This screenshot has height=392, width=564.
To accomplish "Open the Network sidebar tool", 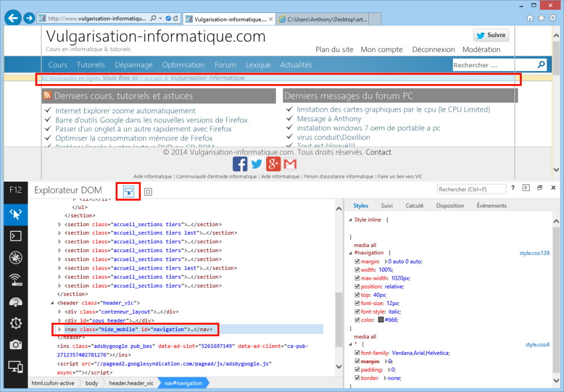I will 16,279.
